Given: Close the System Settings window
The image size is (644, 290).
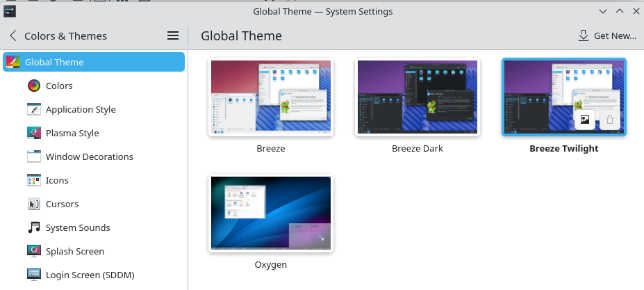Looking at the screenshot, I should 636,11.
